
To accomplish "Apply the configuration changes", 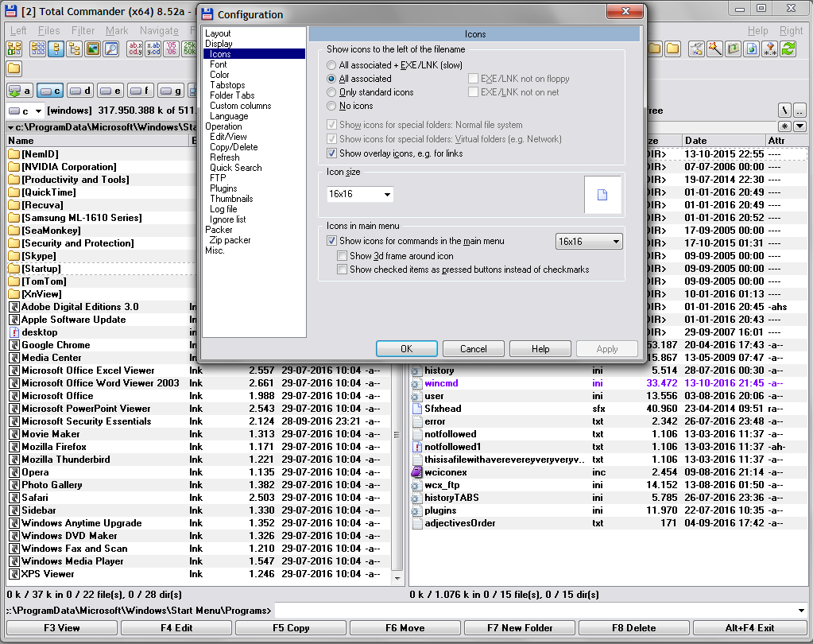I will point(606,348).
